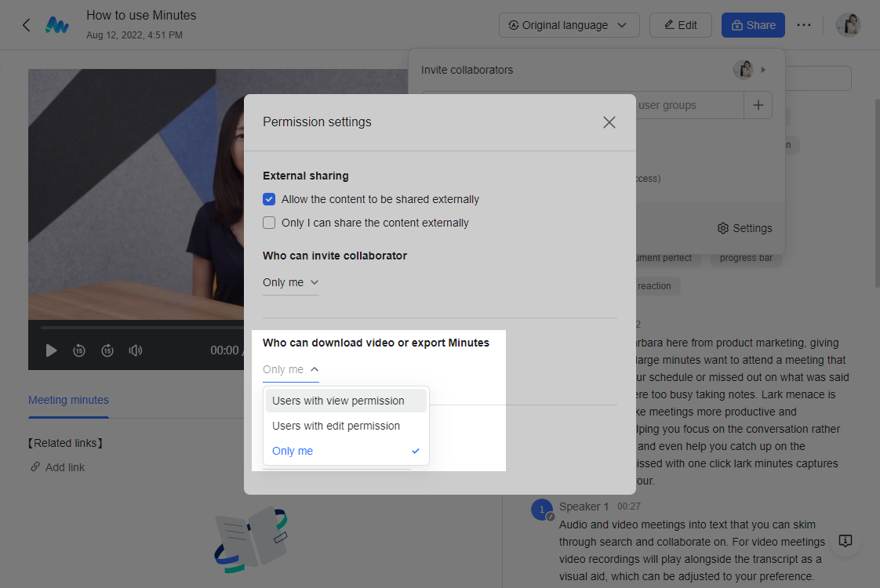This screenshot has width=880, height=588.
Task: Open the Original language dropdown
Action: pos(569,25)
